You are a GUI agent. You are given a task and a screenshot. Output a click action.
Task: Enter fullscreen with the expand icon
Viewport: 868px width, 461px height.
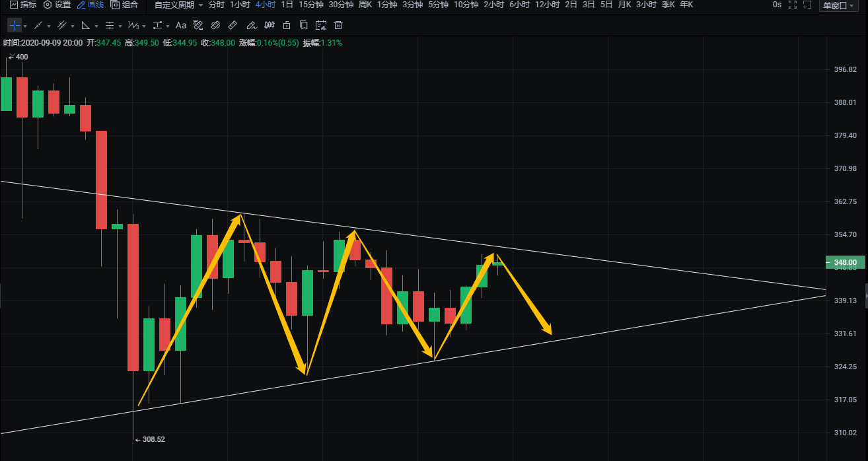(x=793, y=5)
